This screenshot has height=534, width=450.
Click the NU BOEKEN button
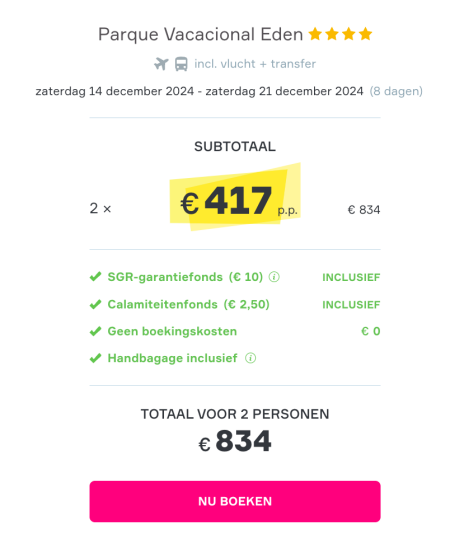(235, 501)
